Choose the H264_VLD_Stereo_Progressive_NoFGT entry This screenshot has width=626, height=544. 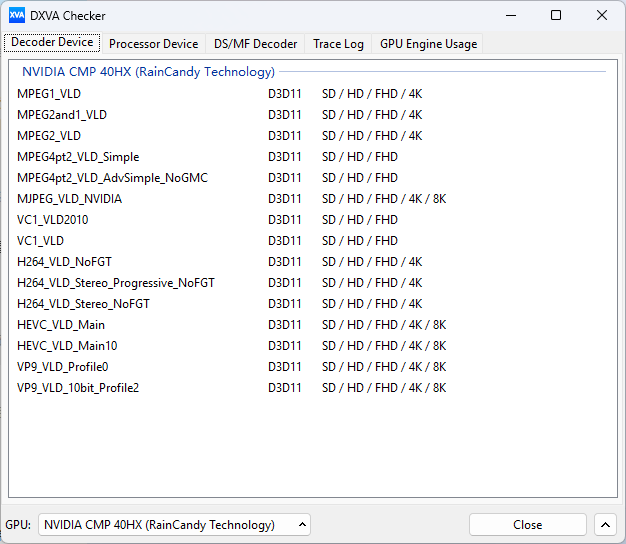point(115,283)
